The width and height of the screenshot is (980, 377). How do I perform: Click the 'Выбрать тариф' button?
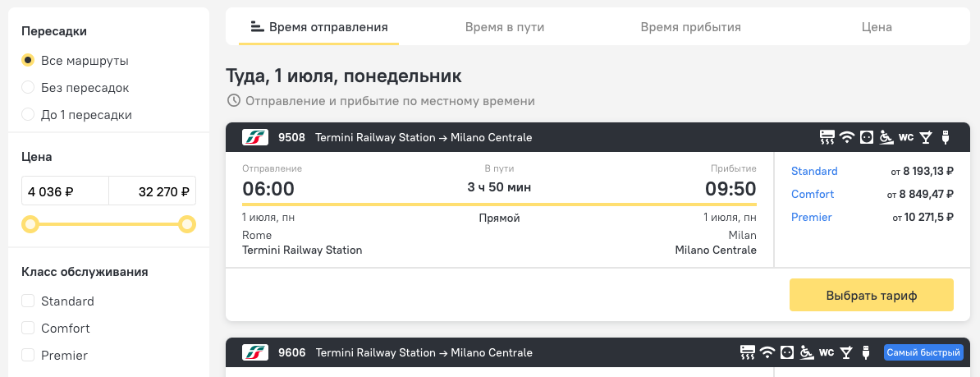click(x=872, y=295)
